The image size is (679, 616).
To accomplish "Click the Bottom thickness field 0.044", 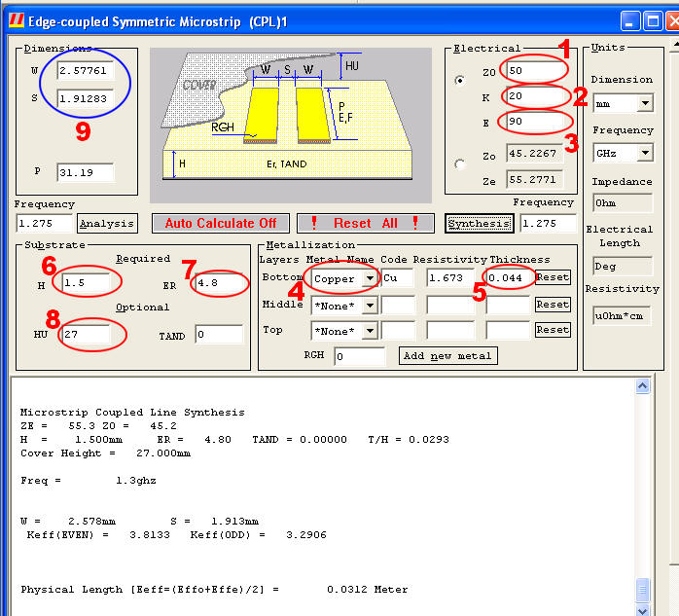I will [x=509, y=278].
